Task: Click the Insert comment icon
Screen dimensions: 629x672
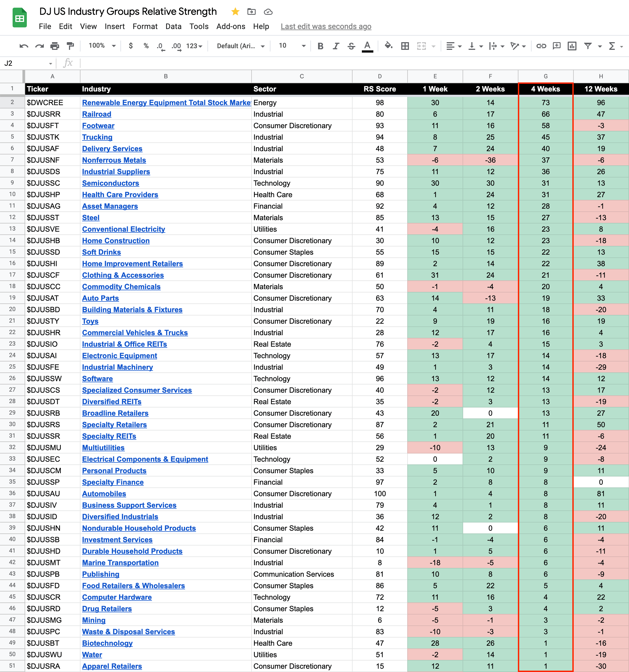Action: point(556,46)
